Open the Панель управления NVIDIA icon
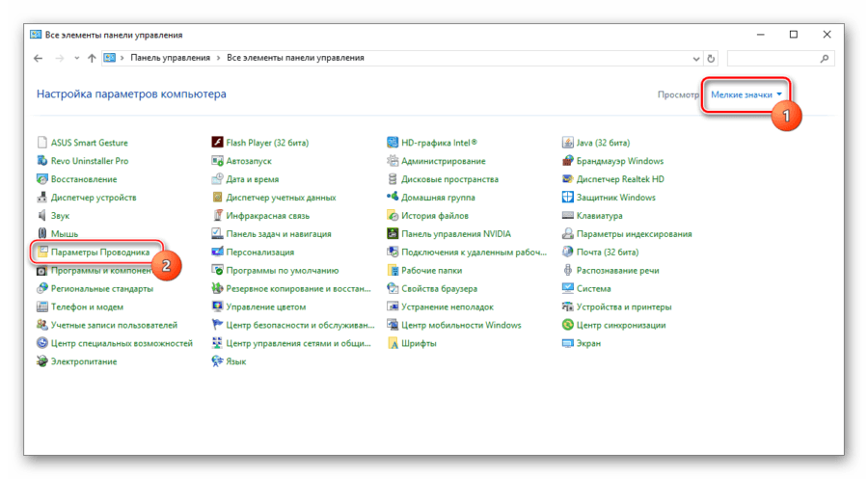Viewport: 868px width, 479px height. point(393,234)
